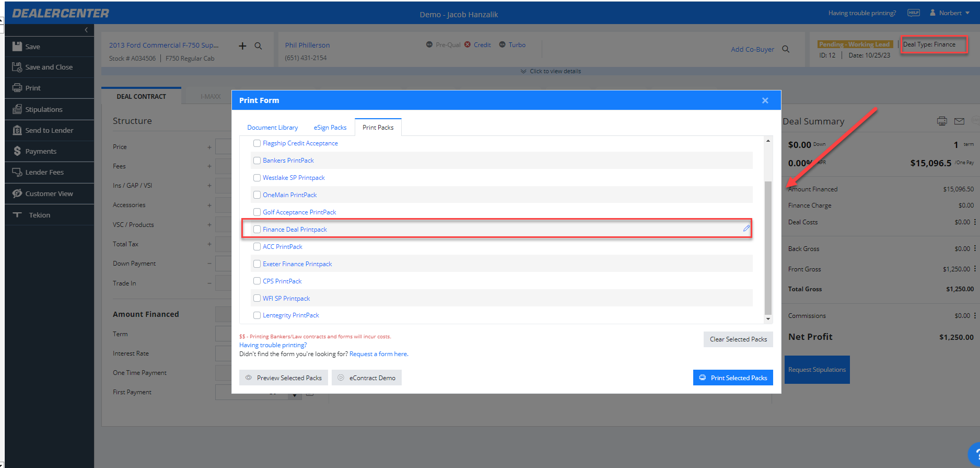This screenshot has height=468, width=980.
Task: Click the Help icon in header
Action: coord(914,13)
